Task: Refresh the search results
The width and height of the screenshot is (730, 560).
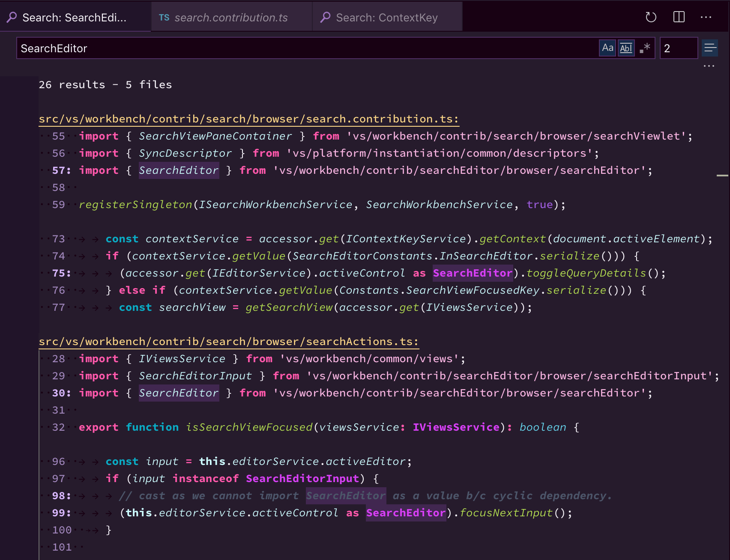Action: pyautogui.click(x=651, y=18)
